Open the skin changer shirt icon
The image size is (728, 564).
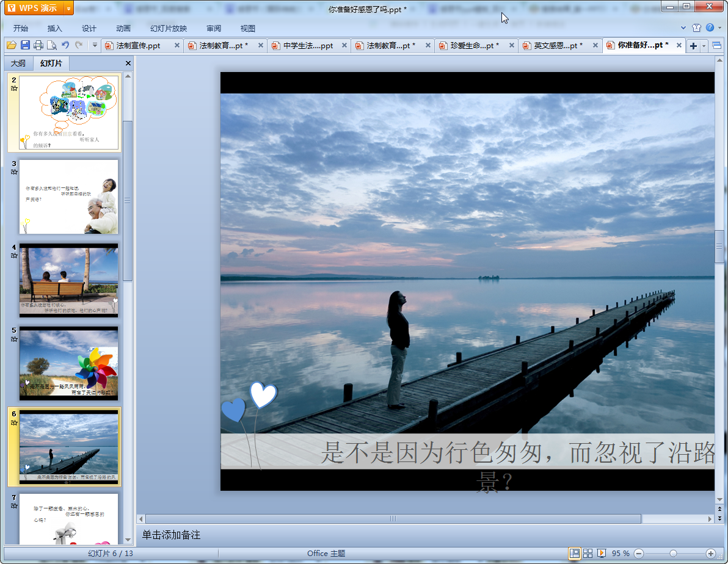click(696, 28)
